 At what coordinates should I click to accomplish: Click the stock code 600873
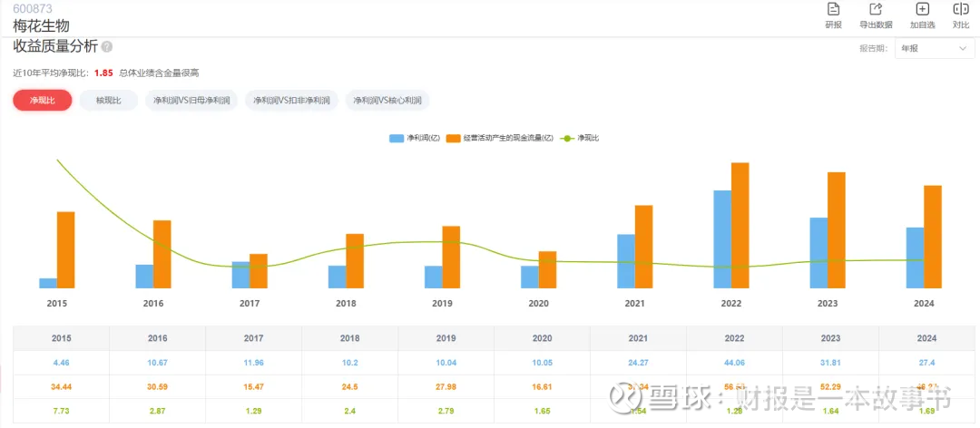click(33, 9)
